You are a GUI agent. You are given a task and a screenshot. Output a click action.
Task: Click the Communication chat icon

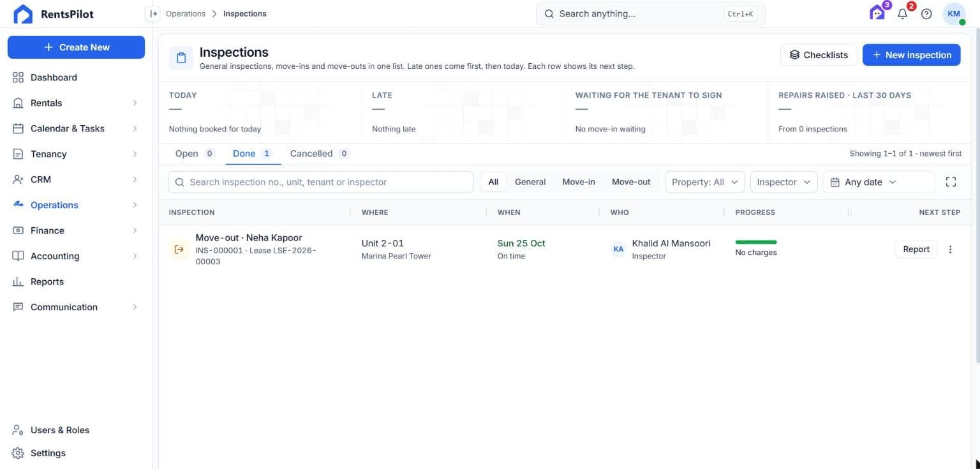coord(18,307)
